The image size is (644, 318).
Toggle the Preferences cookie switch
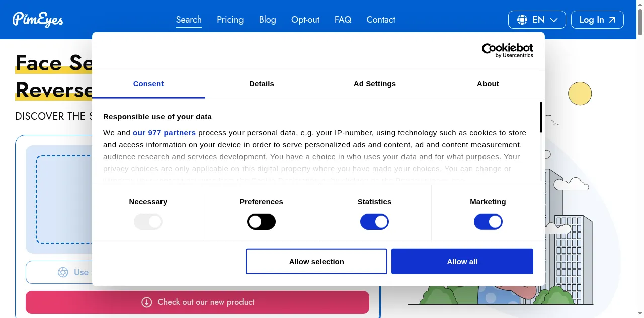point(261,222)
